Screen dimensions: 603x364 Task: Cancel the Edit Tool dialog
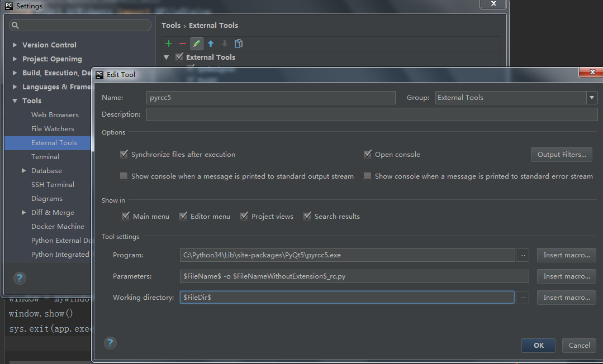point(579,346)
